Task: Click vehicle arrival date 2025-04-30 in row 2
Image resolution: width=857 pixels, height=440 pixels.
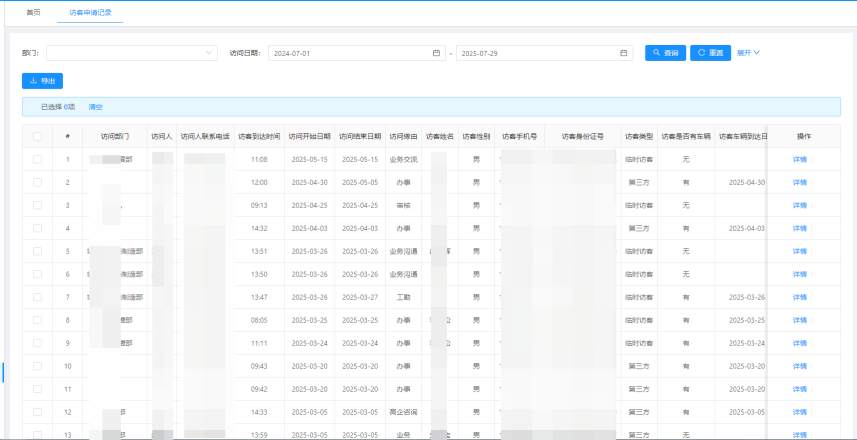Action: pyautogui.click(x=747, y=183)
